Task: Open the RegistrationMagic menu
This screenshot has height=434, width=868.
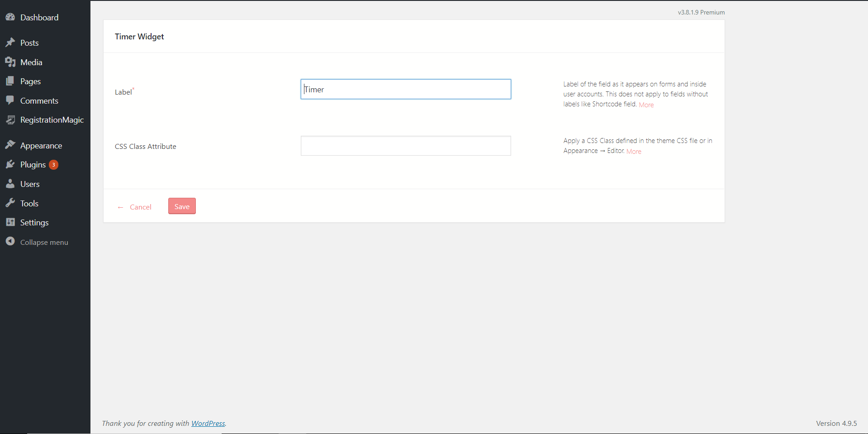Action: [52, 120]
